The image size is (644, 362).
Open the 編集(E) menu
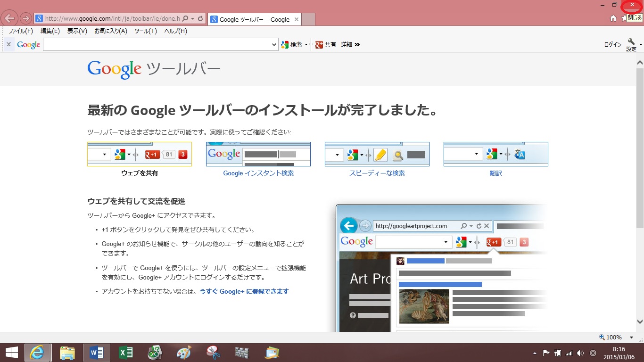pos(50,31)
